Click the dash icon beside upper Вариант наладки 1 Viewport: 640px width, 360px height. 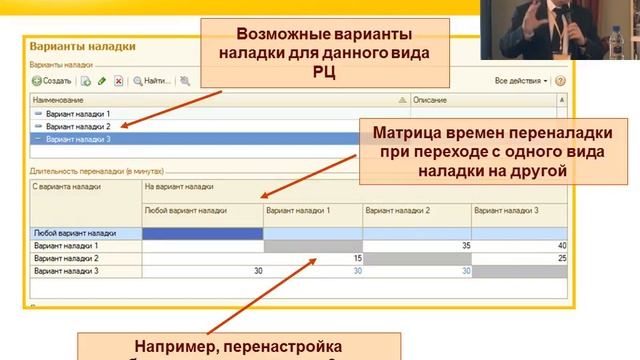point(39,113)
